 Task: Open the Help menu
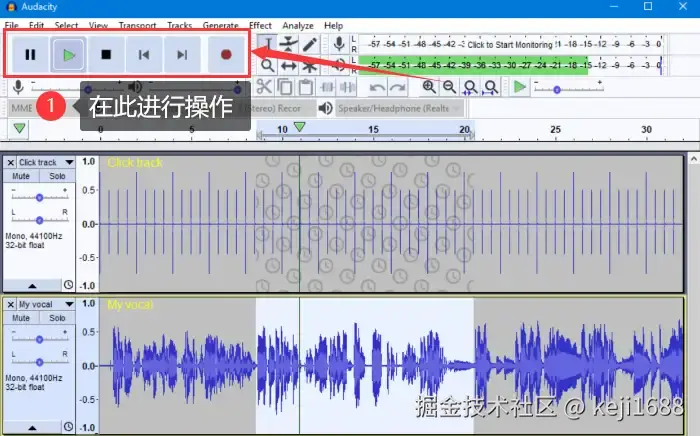click(x=333, y=25)
